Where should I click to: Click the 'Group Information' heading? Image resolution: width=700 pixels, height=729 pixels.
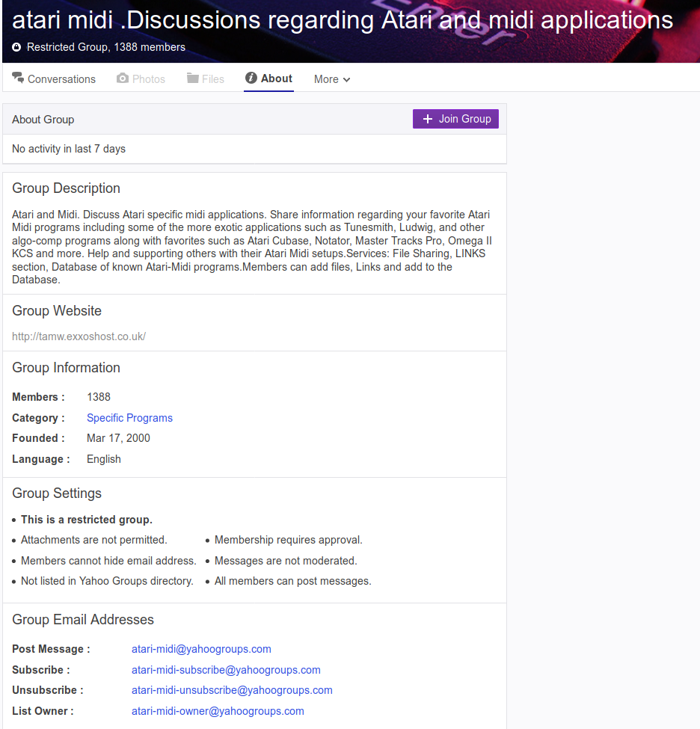[66, 367]
